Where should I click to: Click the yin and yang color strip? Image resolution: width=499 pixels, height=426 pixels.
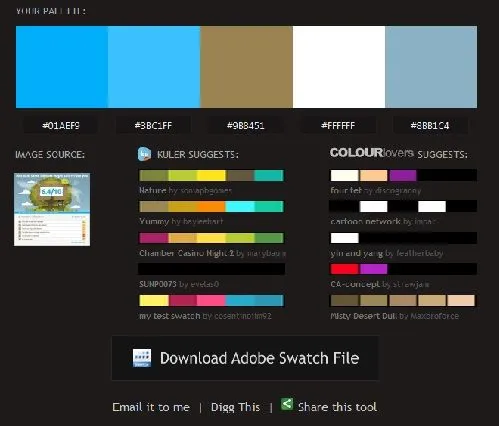[x=403, y=238]
